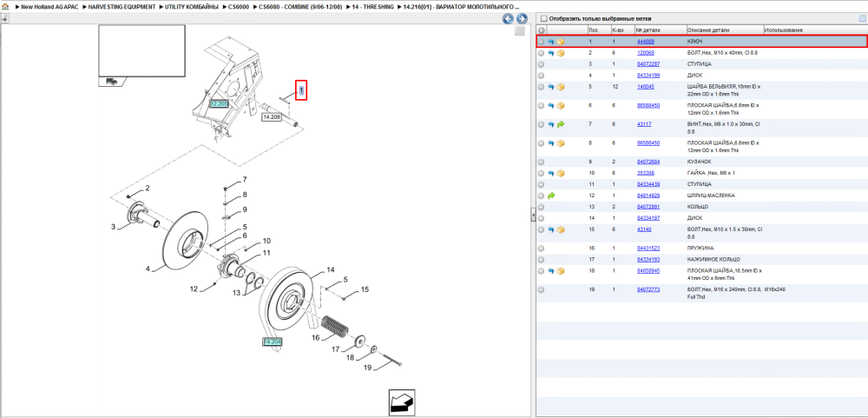The width and height of the screenshot is (868, 418).
Task: Open figure reference 12.205 on the diagram
Action: tap(219, 103)
